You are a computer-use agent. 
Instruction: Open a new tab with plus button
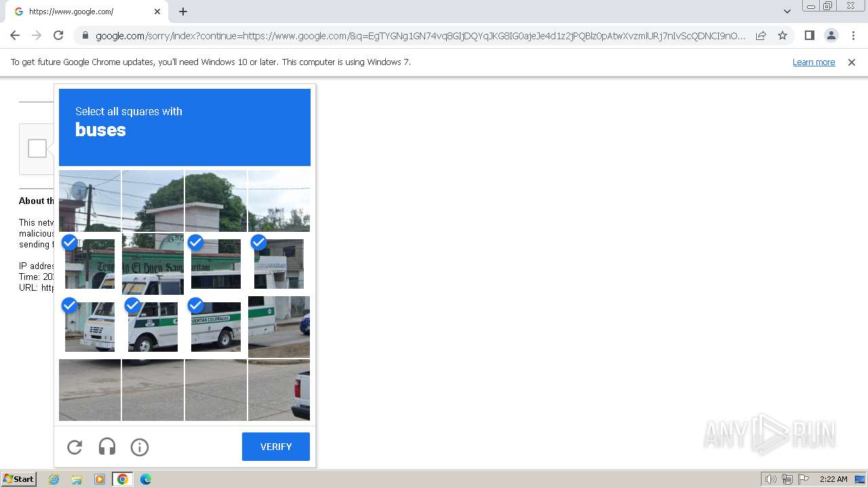[x=183, y=12]
